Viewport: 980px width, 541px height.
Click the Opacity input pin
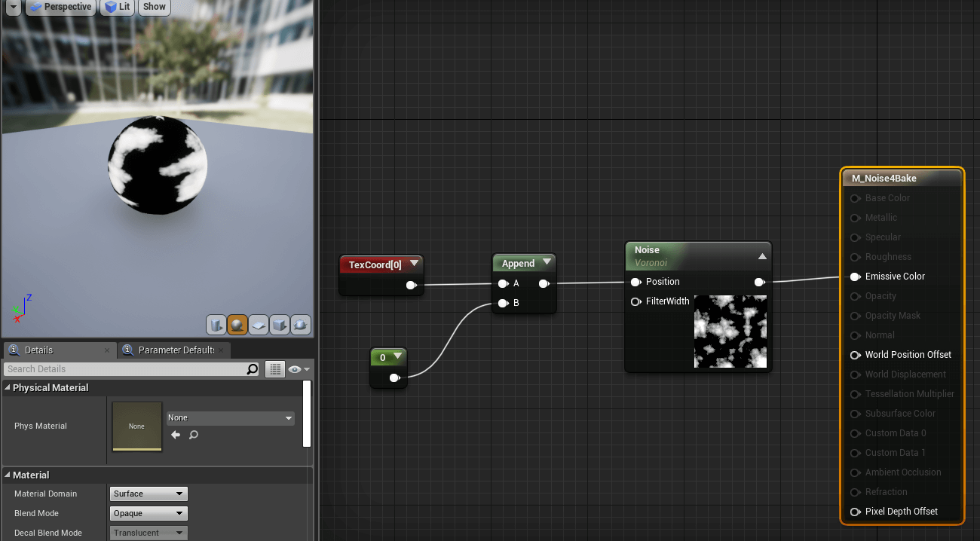856,296
